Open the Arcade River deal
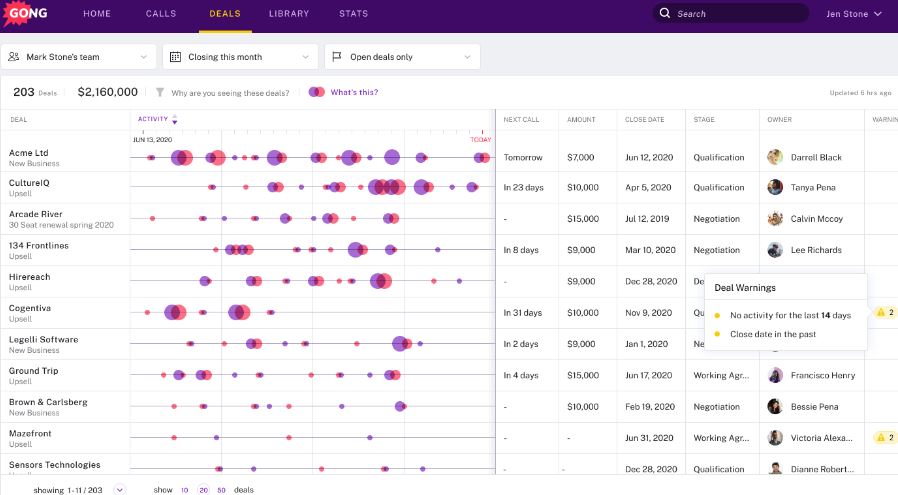 [x=36, y=214]
